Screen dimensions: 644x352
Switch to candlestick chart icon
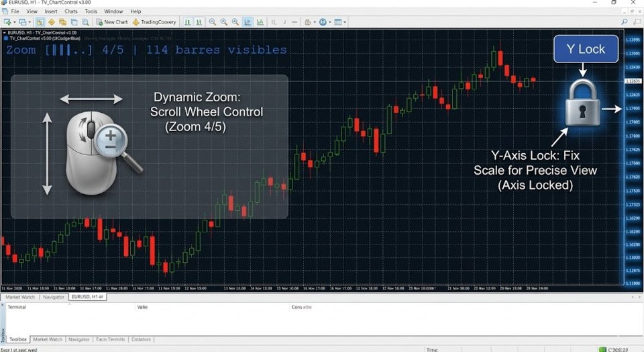199,21
